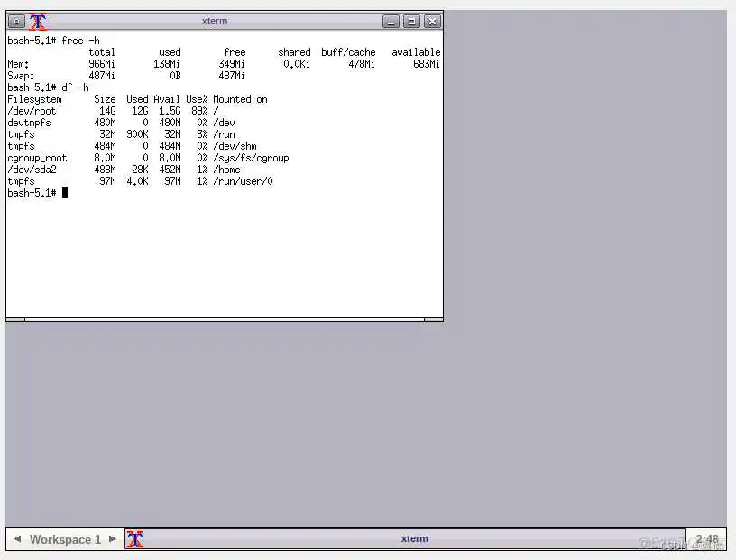Click the left arrow beside Workspace 1
This screenshot has width=736, height=560.
point(15,538)
